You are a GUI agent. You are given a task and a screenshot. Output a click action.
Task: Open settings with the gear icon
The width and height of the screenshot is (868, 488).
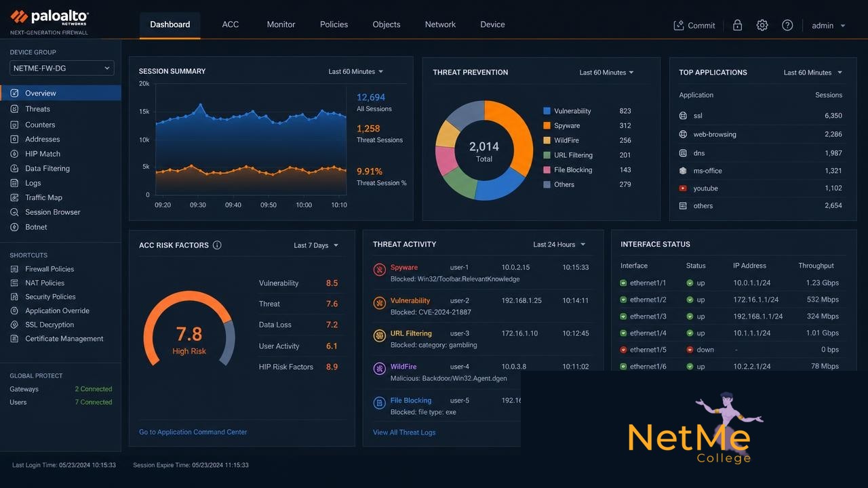click(x=762, y=25)
